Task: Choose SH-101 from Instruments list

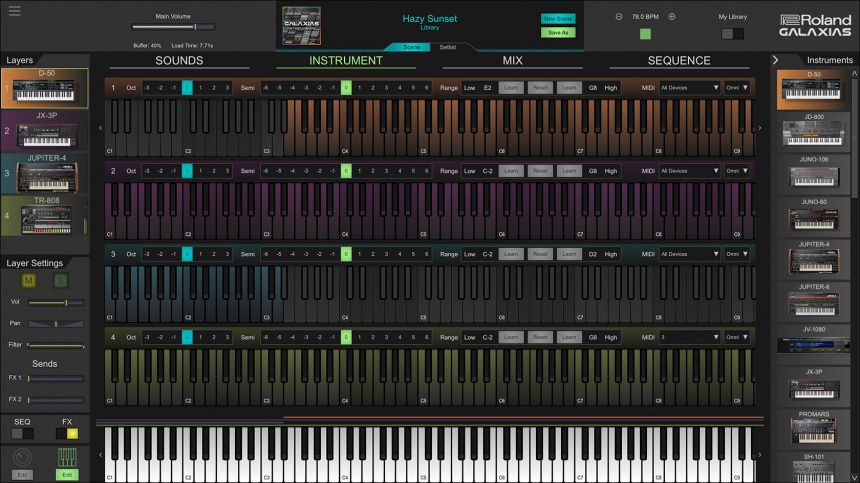Action: 813,468
